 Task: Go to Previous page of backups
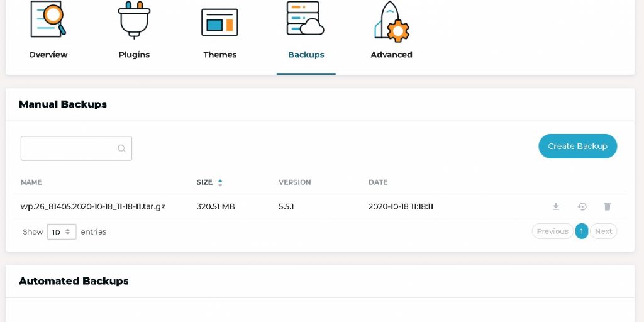pyautogui.click(x=552, y=231)
